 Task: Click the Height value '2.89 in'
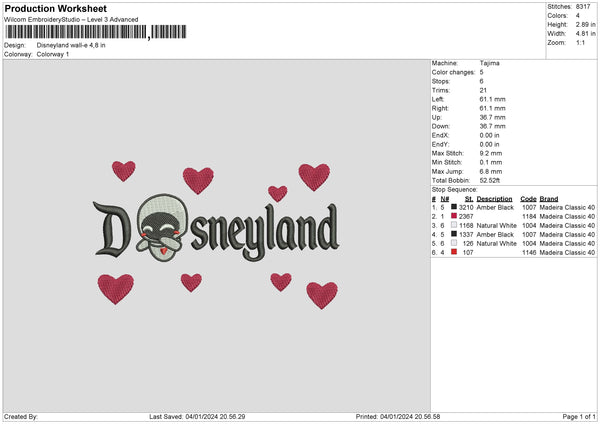pos(585,24)
